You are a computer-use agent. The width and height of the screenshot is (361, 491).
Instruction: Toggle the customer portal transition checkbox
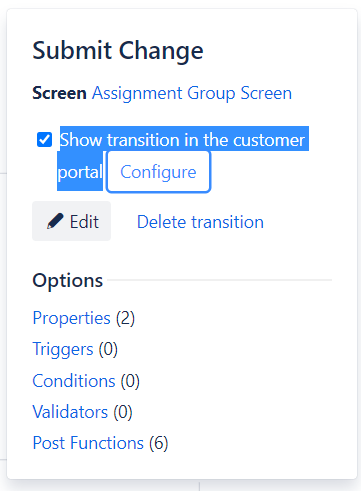[x=44, y=140]
